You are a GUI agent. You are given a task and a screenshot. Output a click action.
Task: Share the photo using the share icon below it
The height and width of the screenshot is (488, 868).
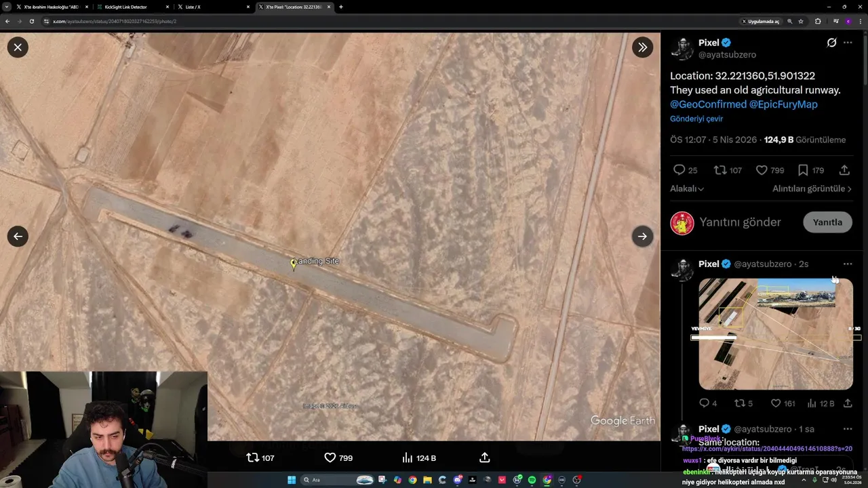485,457
